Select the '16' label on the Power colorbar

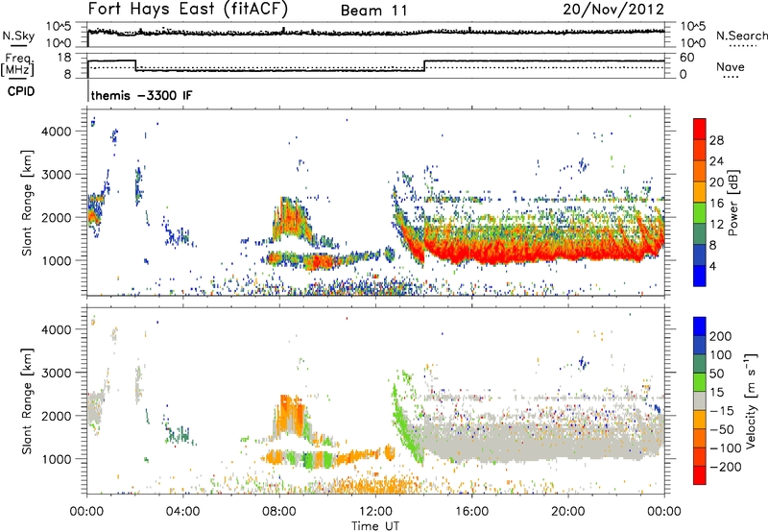[x=716, y=204]
